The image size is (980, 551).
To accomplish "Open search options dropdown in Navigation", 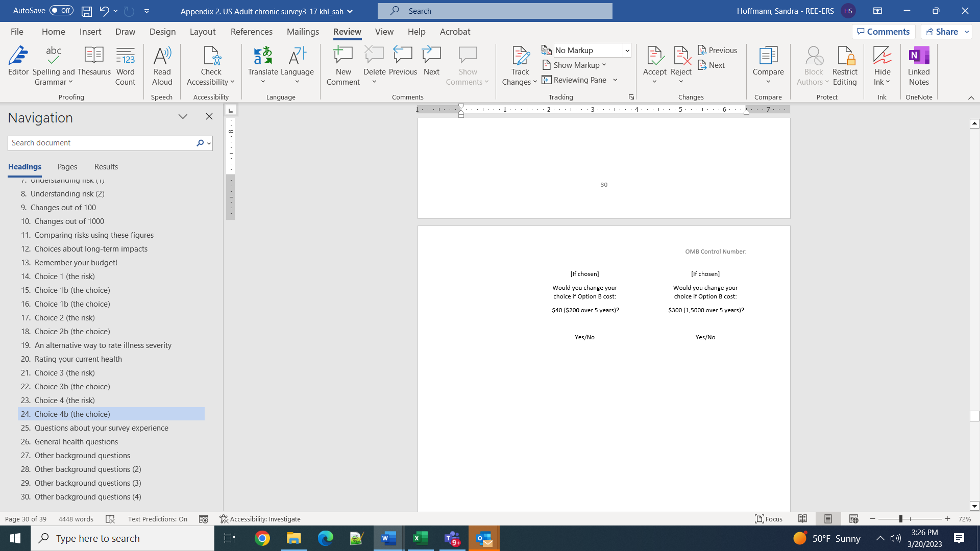I will tap(209, 143).
